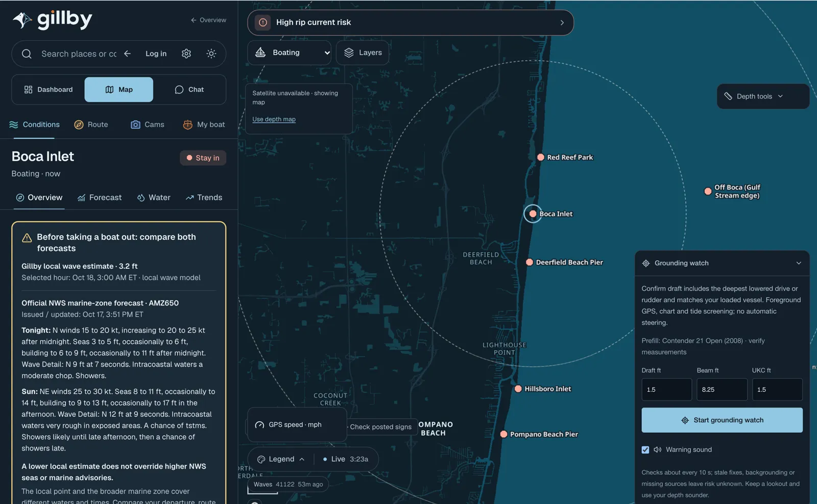This screenshot has height=504, width=817.
Task: Select the Deerfield Beach Pier marker
Action: point(530,262)
